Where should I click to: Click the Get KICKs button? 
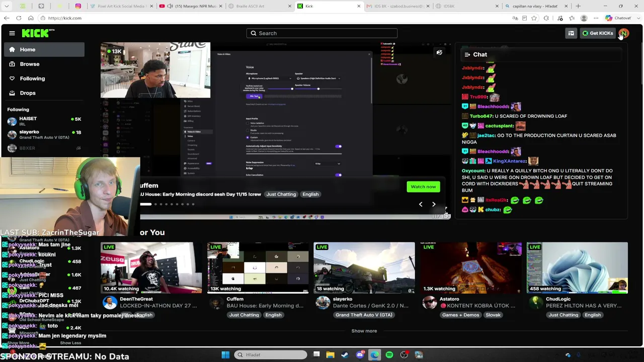tap(598, 33)
